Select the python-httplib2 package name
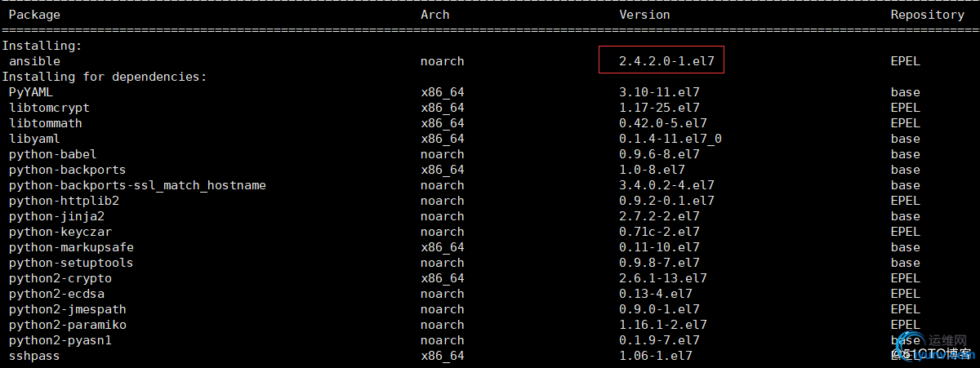Image resolution: width=980 pixels, height=368 pixels. (64, 201)
